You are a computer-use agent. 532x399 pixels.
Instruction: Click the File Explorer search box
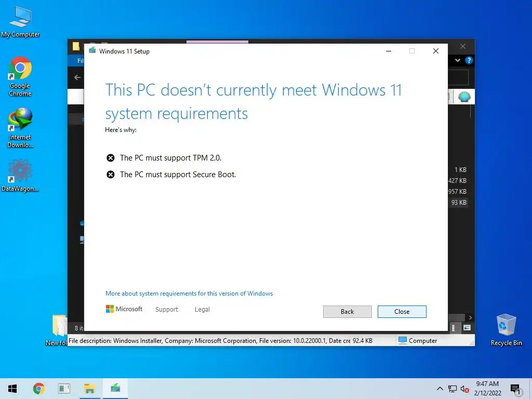point(458,77)
